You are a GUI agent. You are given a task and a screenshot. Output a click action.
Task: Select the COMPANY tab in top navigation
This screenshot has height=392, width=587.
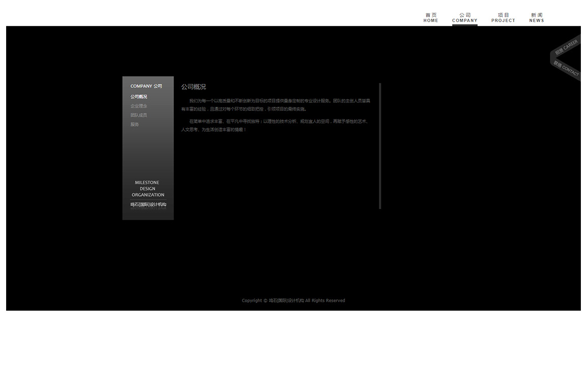[x=464, y=18]
